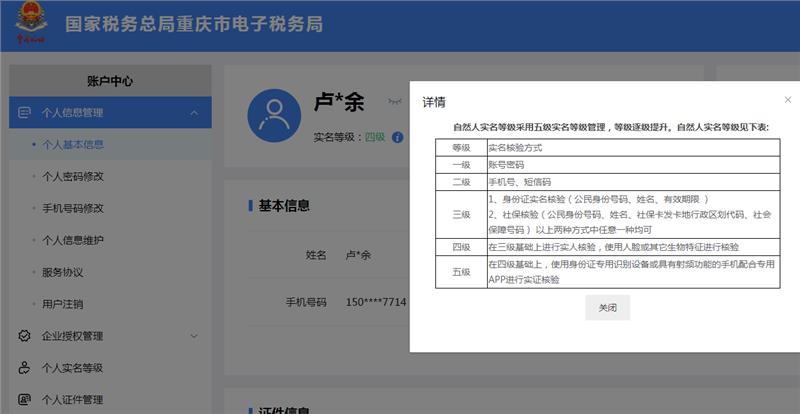Open the 服务协议 sidebar entry
Screen dimensions: 800x414
(62, 272)
